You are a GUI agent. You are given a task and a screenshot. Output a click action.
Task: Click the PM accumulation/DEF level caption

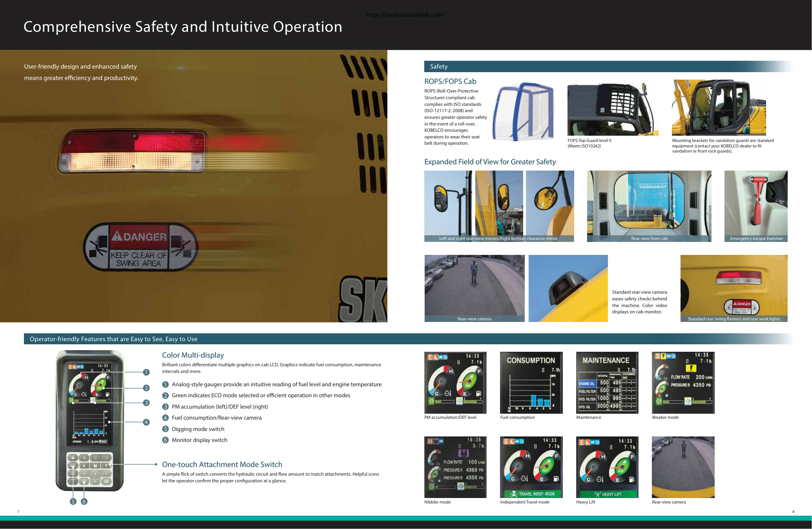[450, 417]
